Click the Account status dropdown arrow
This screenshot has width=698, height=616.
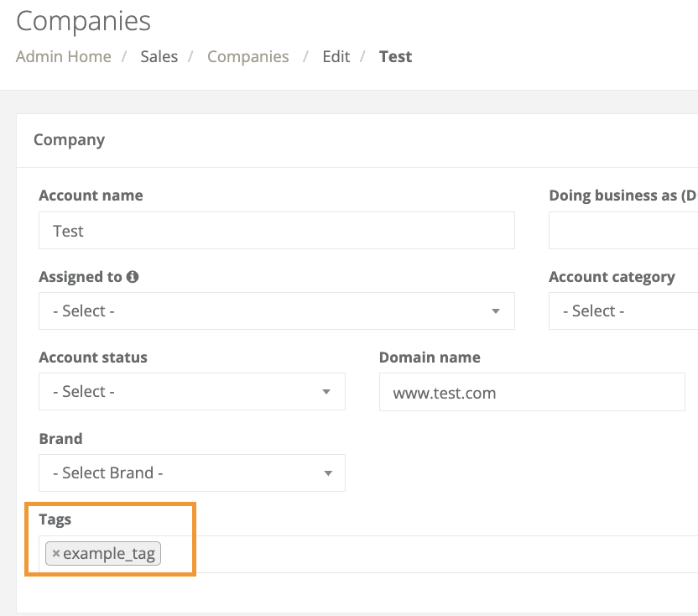point(328,391)
